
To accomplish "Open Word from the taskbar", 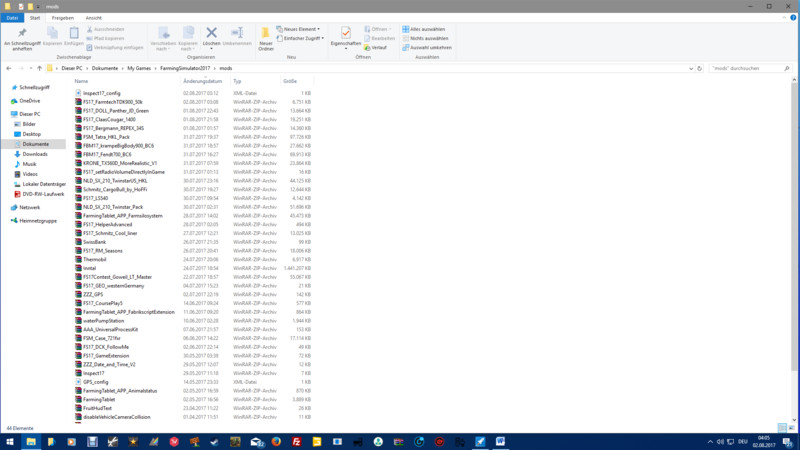I will point(501,441).
